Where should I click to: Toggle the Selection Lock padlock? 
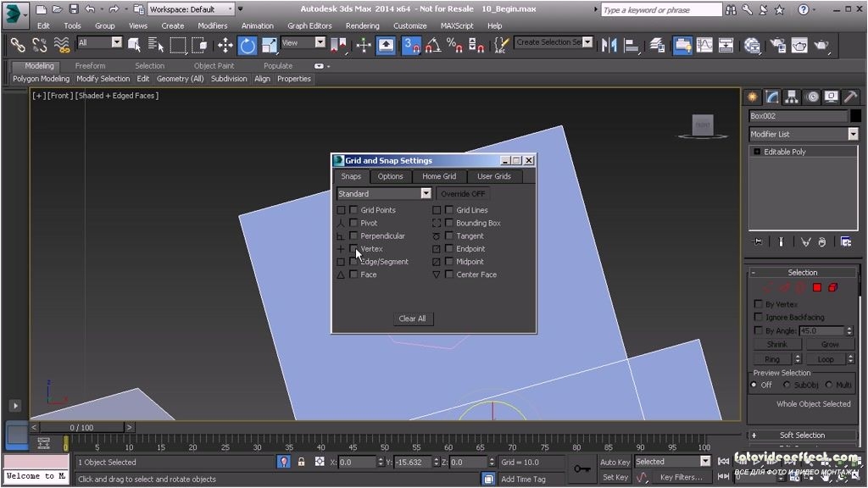pyautogui.click(x=301, y=462)
